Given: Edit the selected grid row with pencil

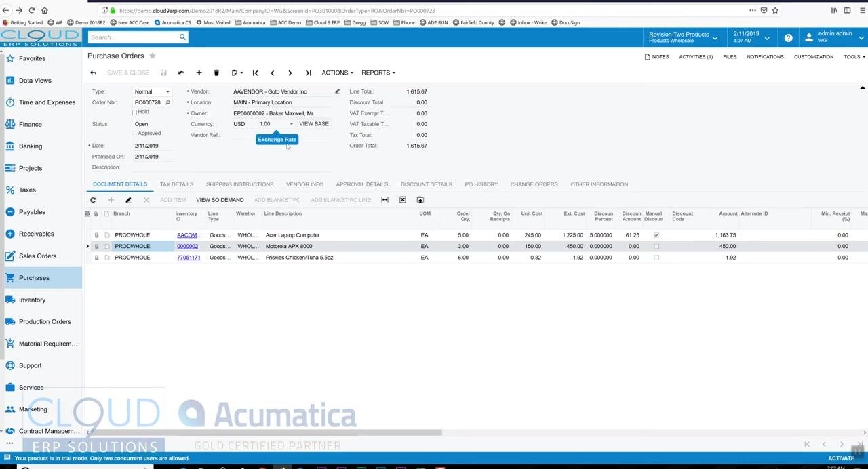Looking at the screenshot, I should (x=128, y=200).
